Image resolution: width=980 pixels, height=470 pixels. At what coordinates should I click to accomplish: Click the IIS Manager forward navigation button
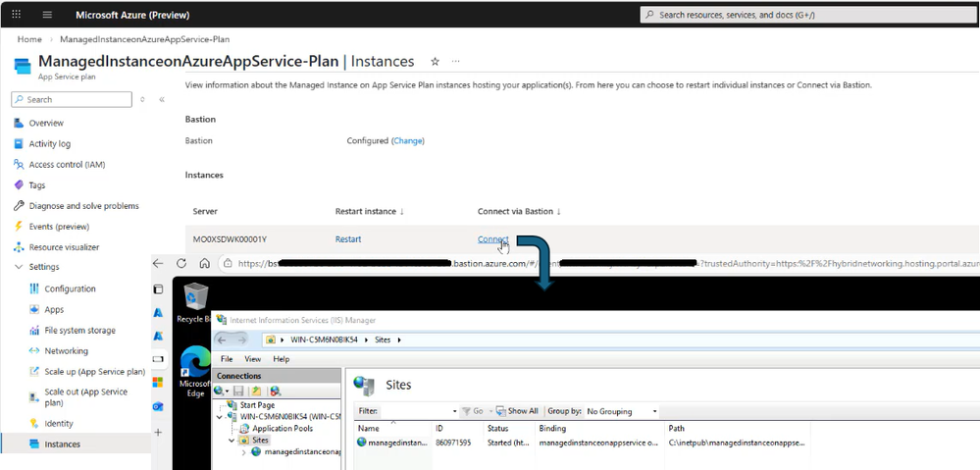pos(241,339)
